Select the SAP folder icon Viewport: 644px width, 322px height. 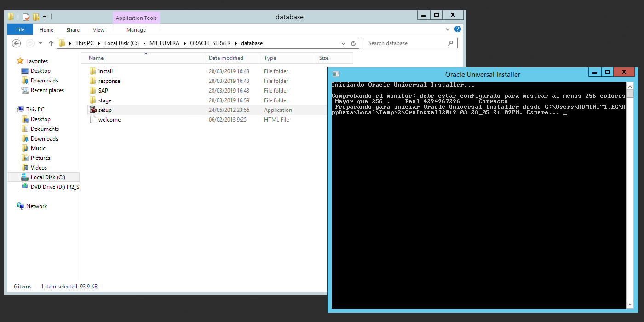tap(92, 91)
